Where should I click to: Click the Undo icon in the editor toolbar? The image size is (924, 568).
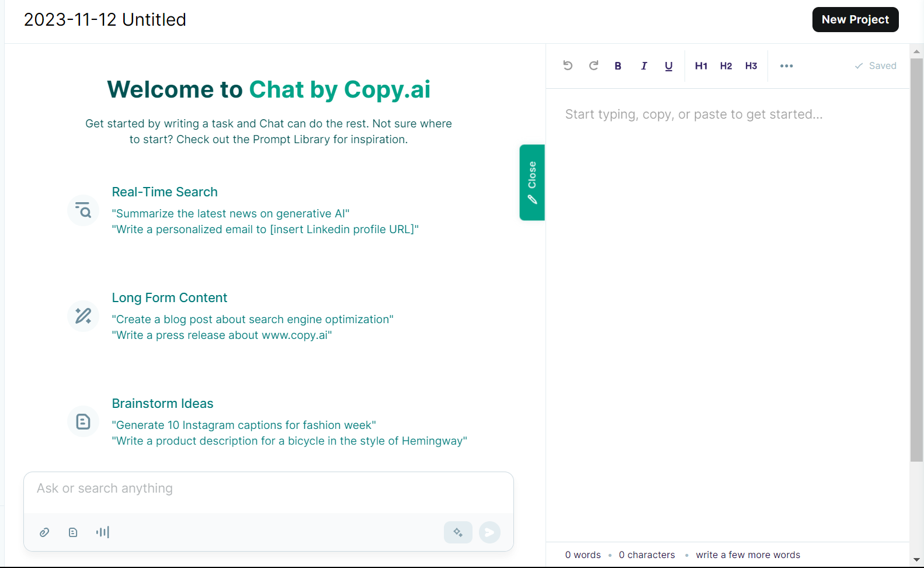click(568, 65)
